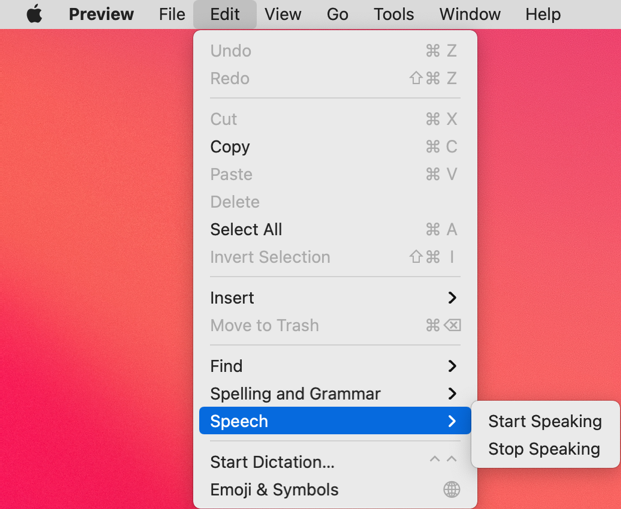621x509 pixels.
Task: Click the Delete menu item
Action: [335, 202]
